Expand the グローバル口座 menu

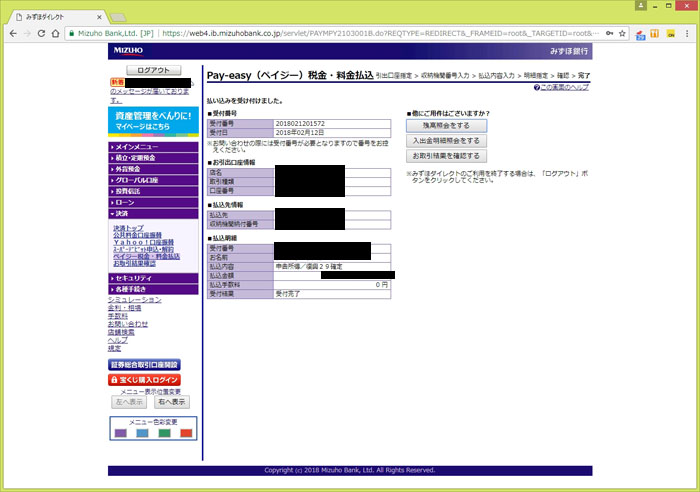pyautogui.click(x=153, y=180)
